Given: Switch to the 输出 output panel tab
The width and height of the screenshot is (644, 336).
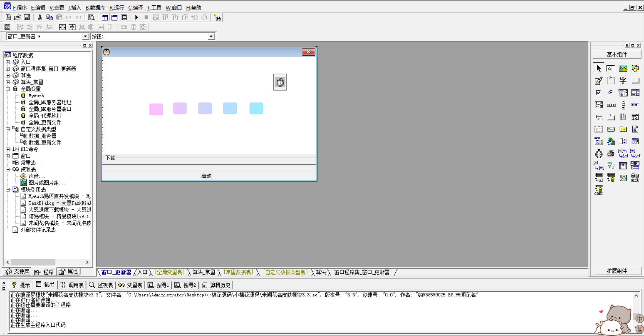Looking at the screenshot, I should coord(46,285).
